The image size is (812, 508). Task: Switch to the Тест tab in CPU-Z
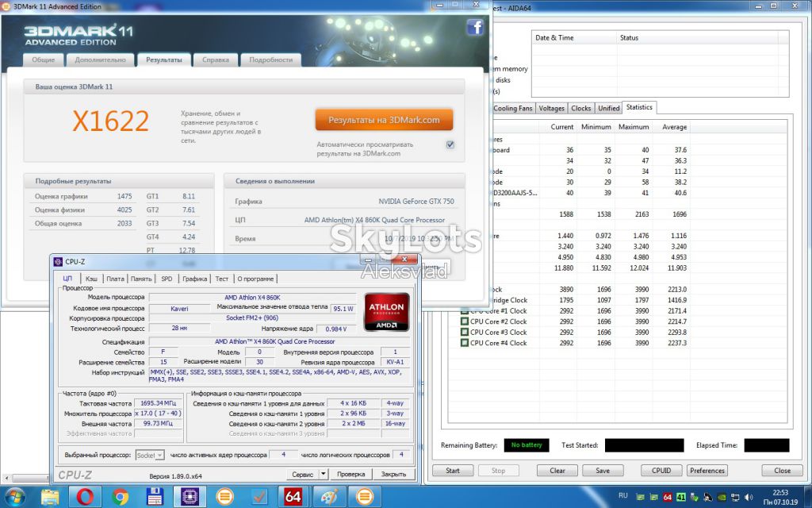(x=222, y=279)
